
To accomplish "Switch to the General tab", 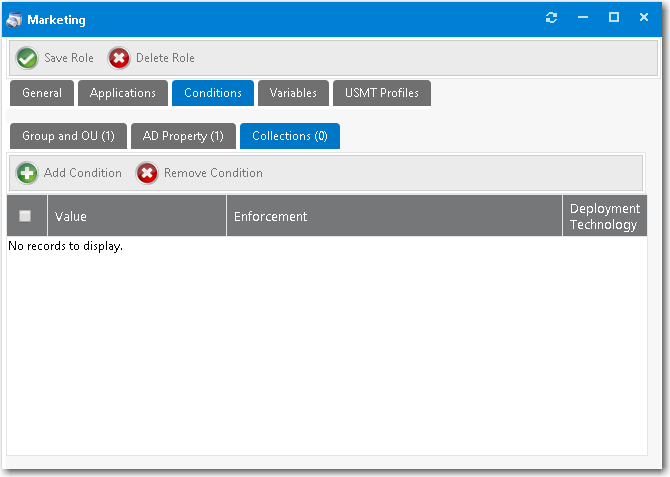I will click(x=42, y=93).
